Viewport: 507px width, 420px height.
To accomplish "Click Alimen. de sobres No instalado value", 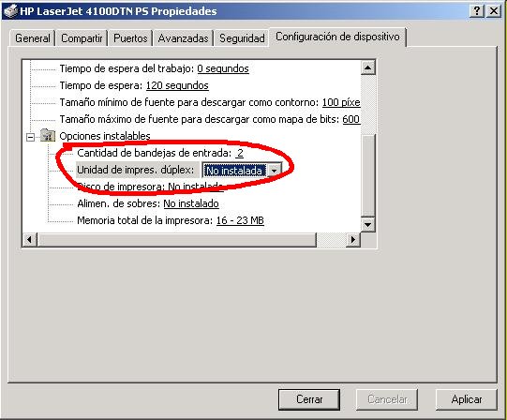I will coord(191,203).
